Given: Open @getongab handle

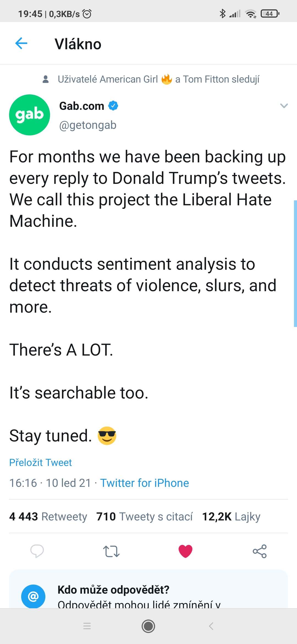Looking at the screenshot, I should point(88,125).
